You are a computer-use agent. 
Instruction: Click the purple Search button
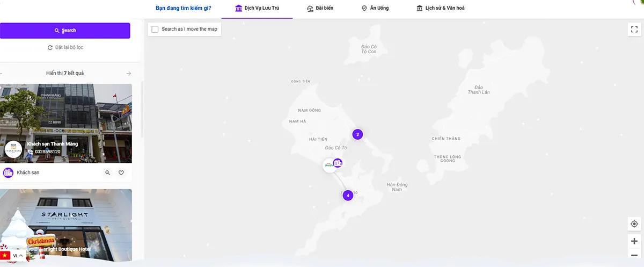point(65,31)
